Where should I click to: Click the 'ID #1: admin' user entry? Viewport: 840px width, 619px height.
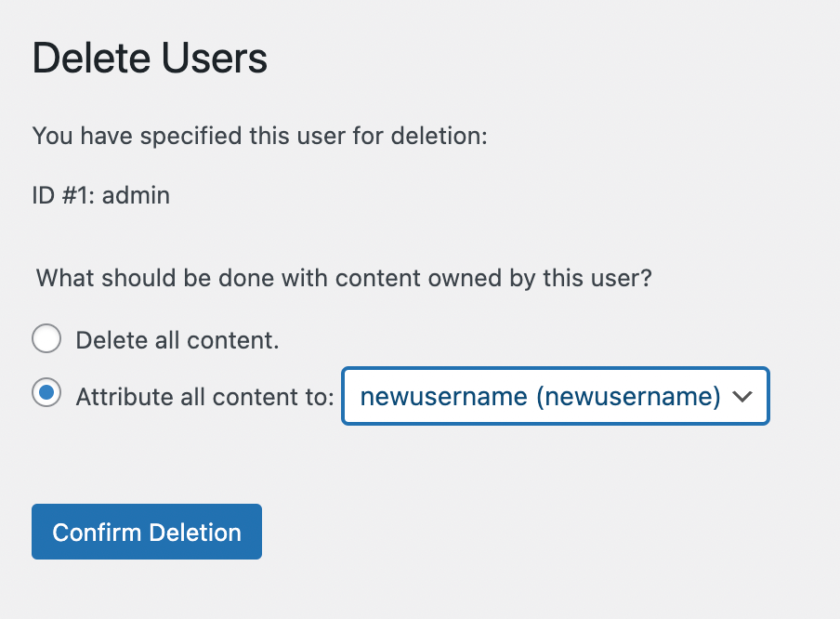[101, 195]
